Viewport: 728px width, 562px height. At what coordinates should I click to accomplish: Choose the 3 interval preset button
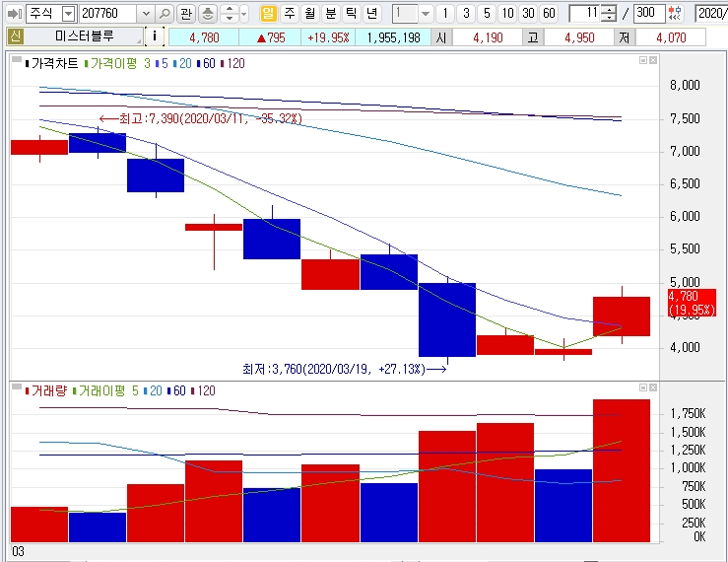tap(466, 13)
